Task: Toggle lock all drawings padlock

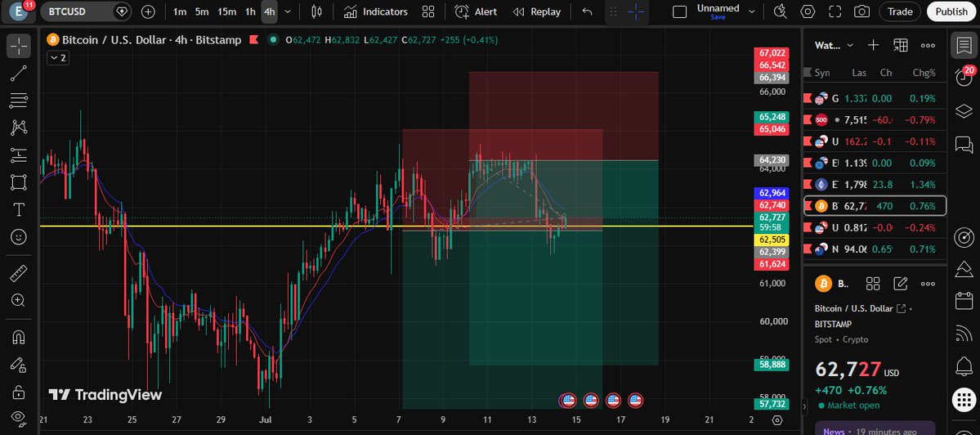Action: pos(19,392)
